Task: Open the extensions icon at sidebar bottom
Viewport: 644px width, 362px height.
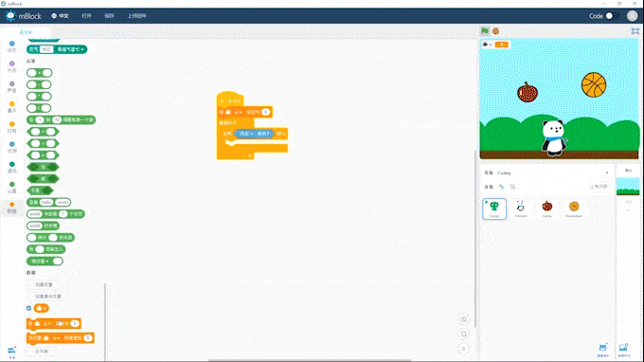Action: (11, 352)
